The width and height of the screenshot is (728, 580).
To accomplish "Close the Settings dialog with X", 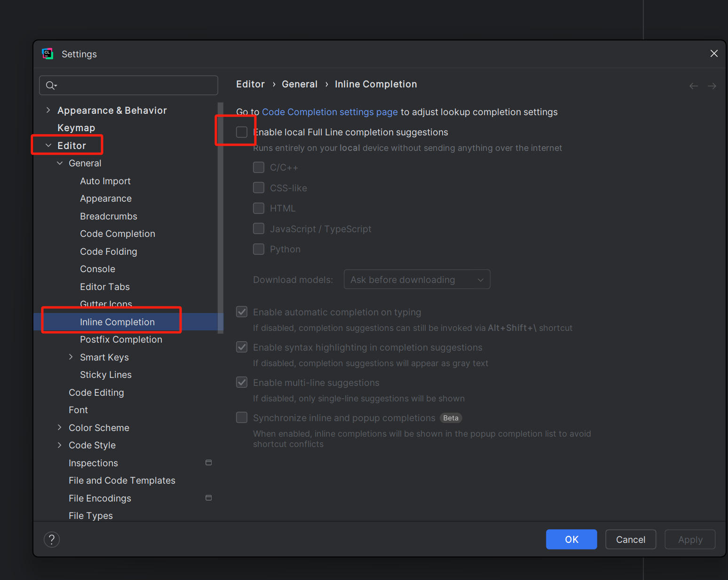I will pyautogui.click(x=714, y=54).
